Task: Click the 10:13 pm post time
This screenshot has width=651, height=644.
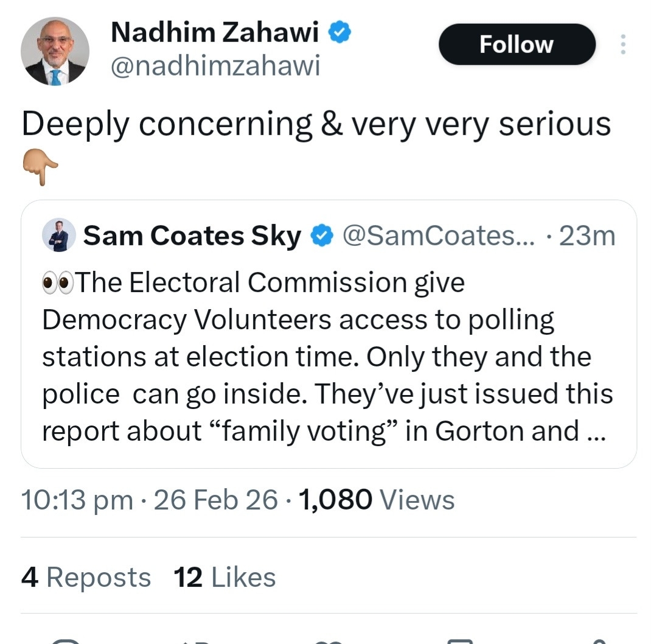Action: pos(77,500)
